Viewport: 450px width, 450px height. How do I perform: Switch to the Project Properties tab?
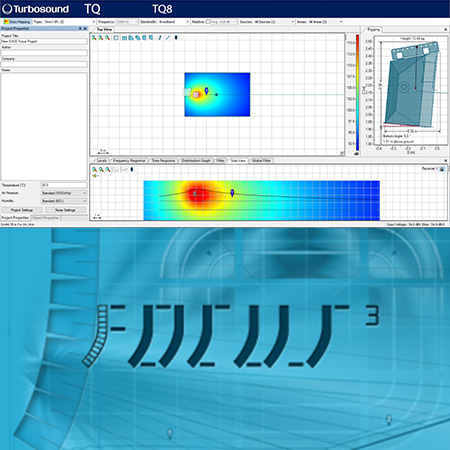coord(15,218)
